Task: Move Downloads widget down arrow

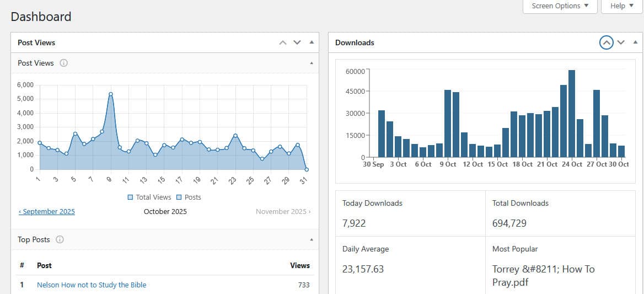Action: (621, 42)
